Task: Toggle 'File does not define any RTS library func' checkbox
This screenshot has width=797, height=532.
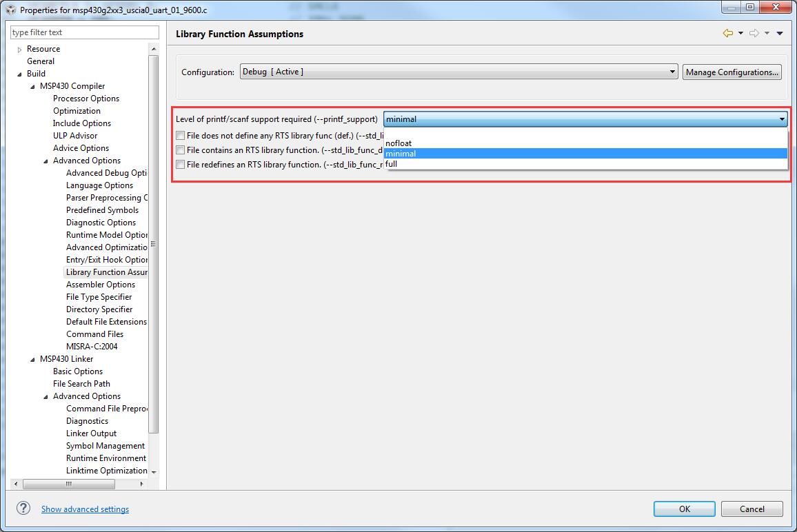Action: 180,136
